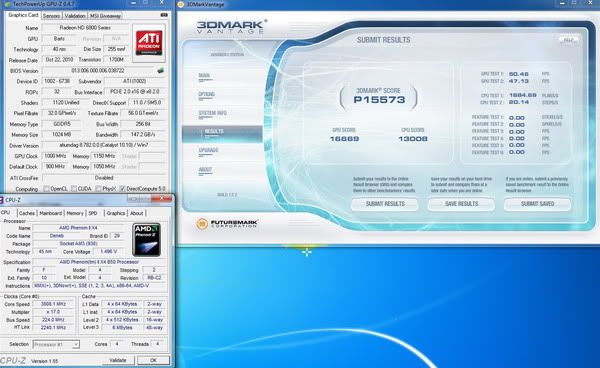Open the About tab in CPU-Z
The width and height of the screenshot is (600, 368).
[137, 213]
